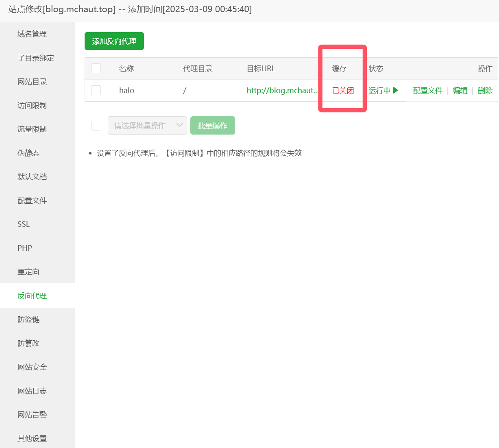Viewport: 499px width, 448px height.
Task: Open the 请选择批量操作 dropdown
Action: click(147, 126)
